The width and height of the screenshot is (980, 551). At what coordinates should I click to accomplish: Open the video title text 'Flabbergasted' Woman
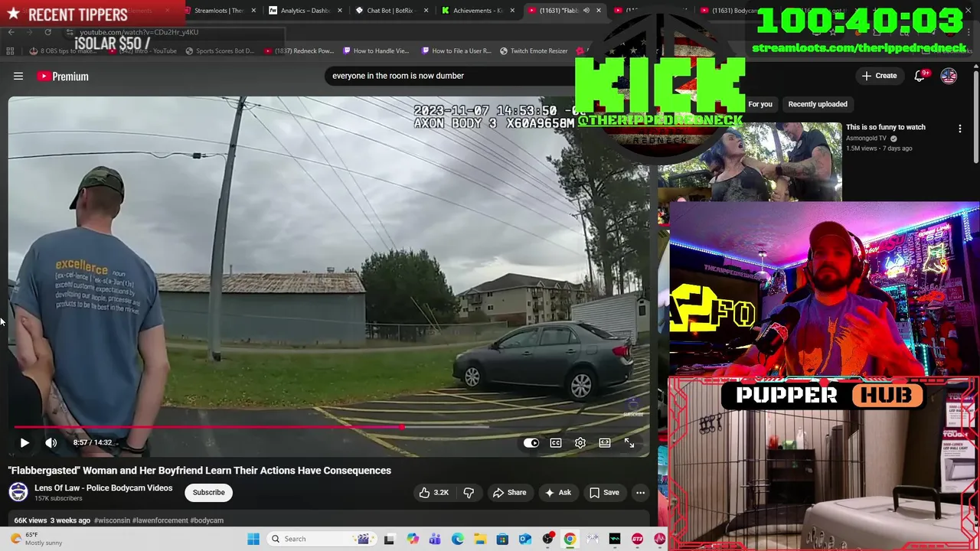pos(200,471)
